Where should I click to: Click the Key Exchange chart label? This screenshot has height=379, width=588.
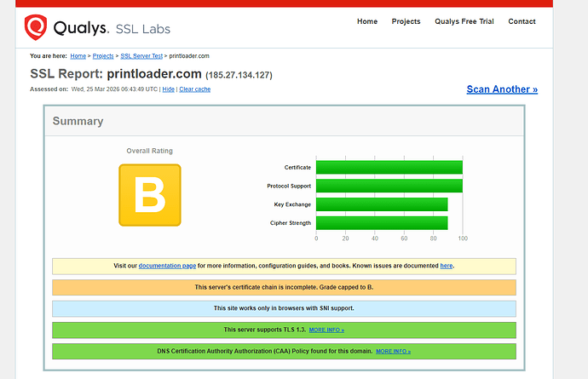pos(292,204)
